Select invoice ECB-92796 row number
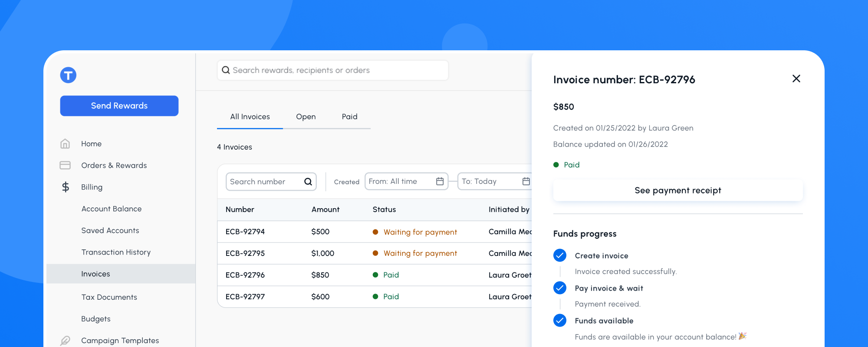Viewport: 868px width, 347px height. (x=245, y=275)
